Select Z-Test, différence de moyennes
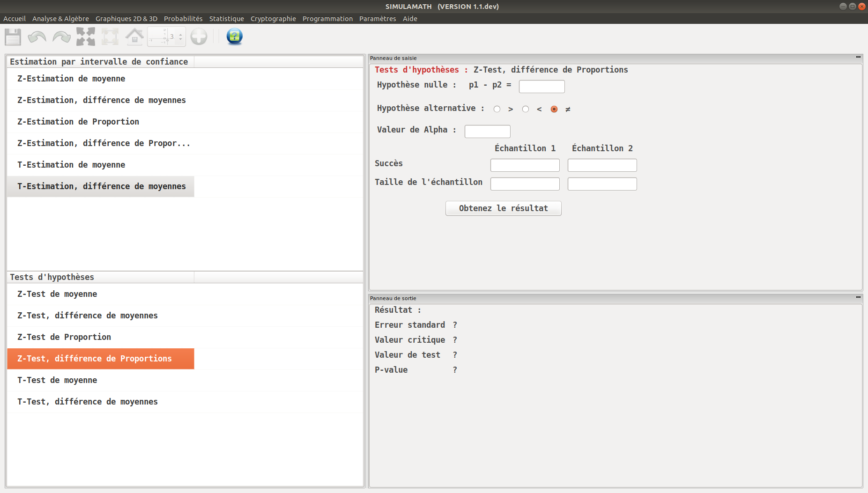868x493 pixels. coord(101,316)
